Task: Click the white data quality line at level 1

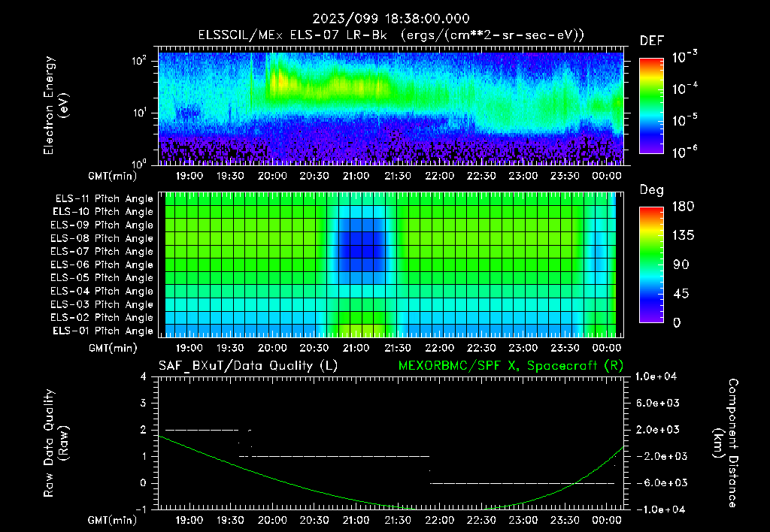Action: [x=339, y=456]
